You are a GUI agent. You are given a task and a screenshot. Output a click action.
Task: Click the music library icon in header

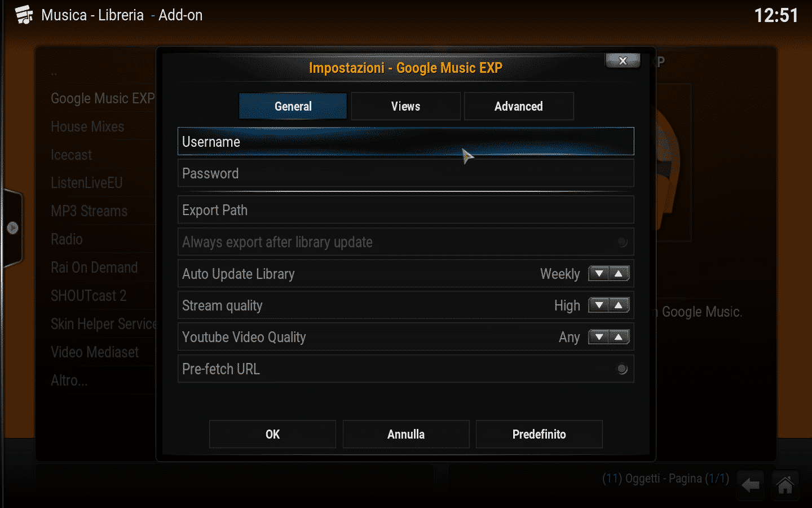24,15
